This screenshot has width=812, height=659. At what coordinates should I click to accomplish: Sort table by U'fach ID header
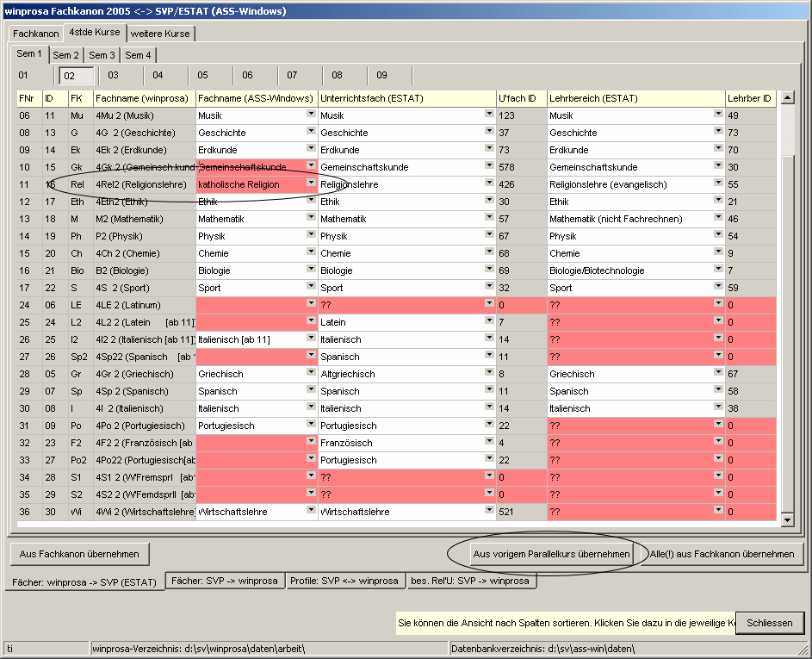pyautogui.click(x=520, y=98)
